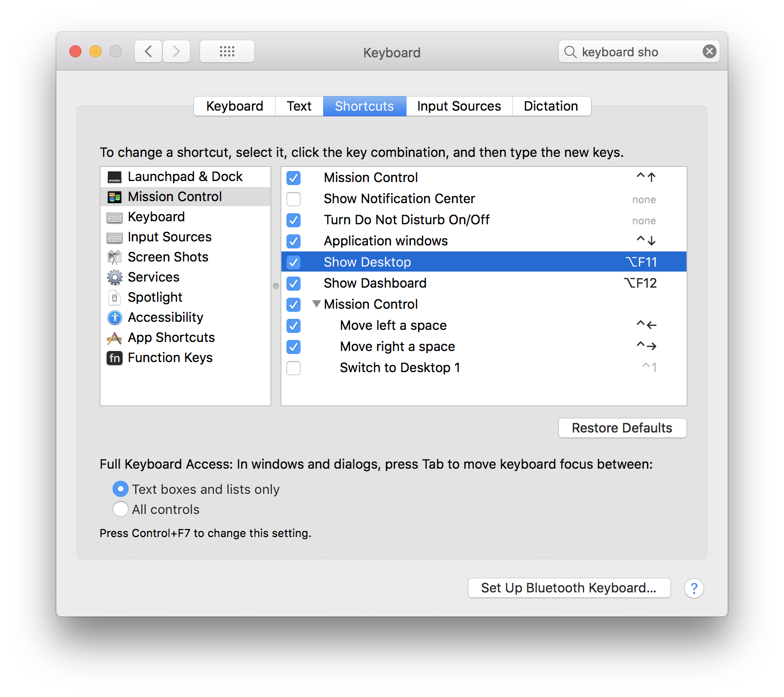The width and height of the screenshot is (784, 697).
Task: Click the Input Sources category icon
Action: click(x=115, y=237)
